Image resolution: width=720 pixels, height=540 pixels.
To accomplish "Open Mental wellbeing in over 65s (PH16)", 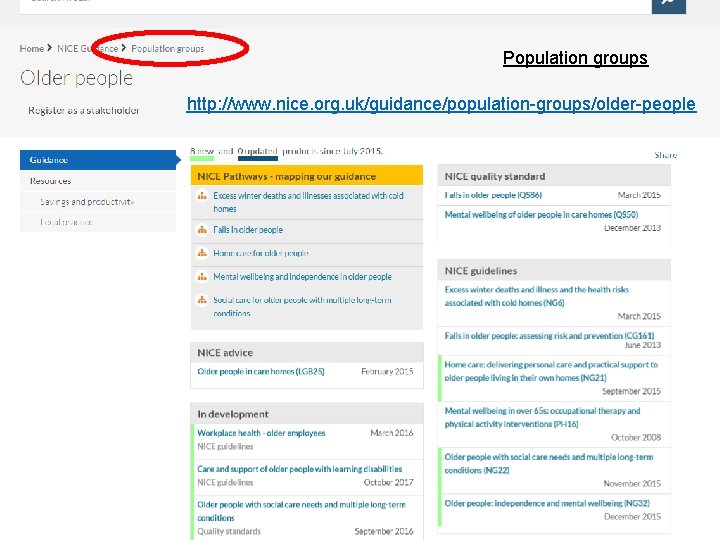I will coord(542,417).
